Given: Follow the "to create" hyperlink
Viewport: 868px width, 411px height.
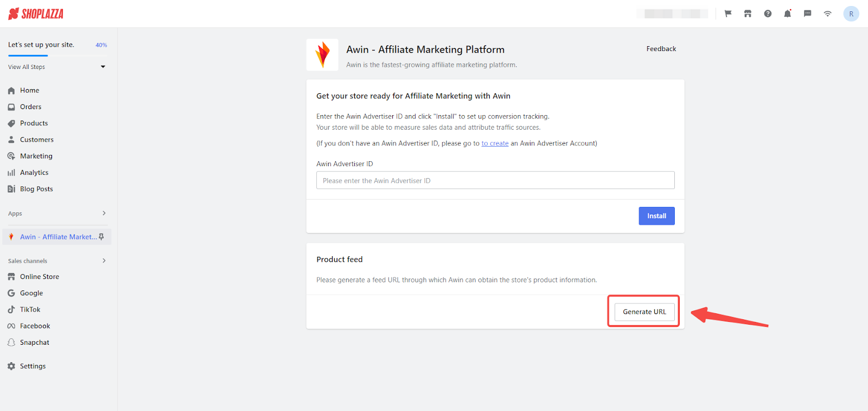Looking at the screenshot, I should pos(495,143).
